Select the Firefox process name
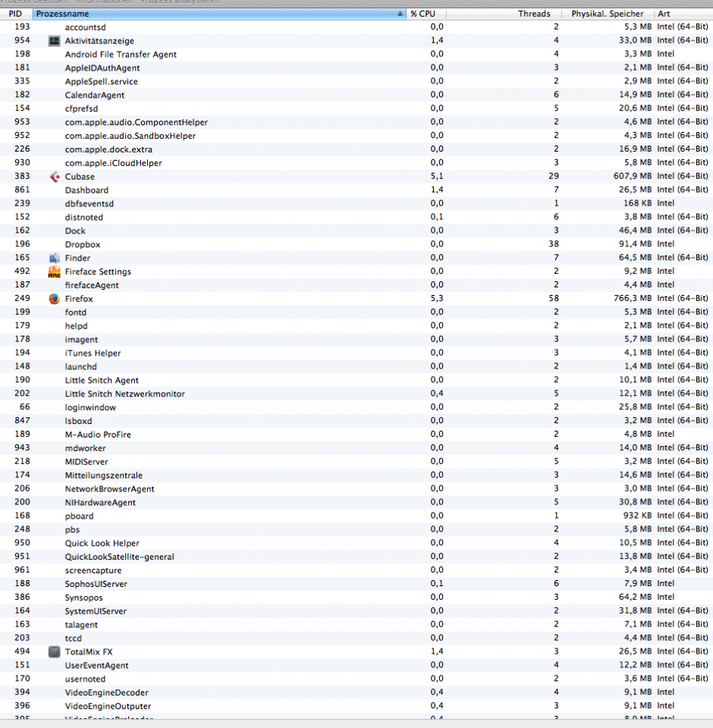 click(79, 299)
